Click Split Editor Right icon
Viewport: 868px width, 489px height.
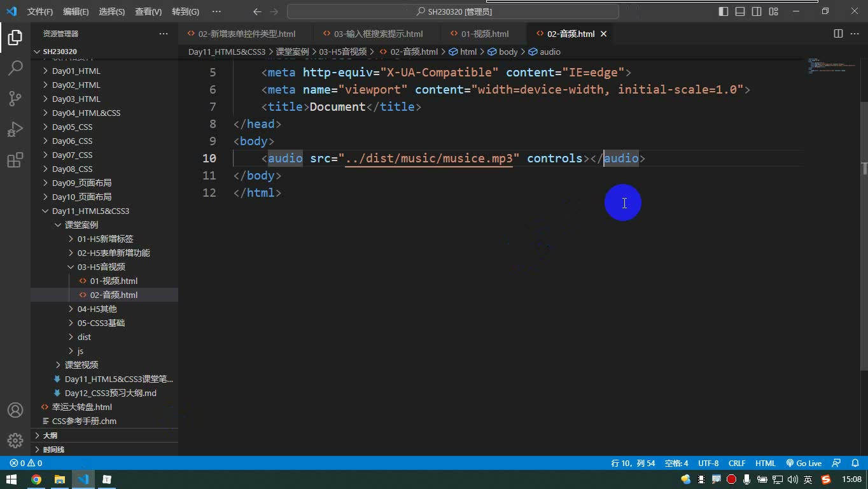pyautogui.click(x=838, y=34)
